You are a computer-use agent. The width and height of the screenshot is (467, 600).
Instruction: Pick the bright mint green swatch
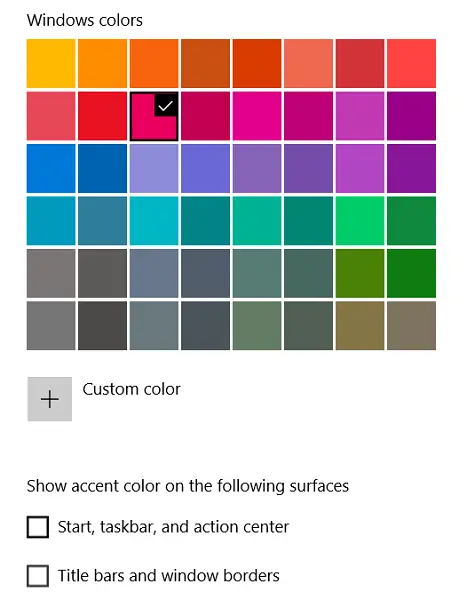pyautogui.click(x=360, y=221)
